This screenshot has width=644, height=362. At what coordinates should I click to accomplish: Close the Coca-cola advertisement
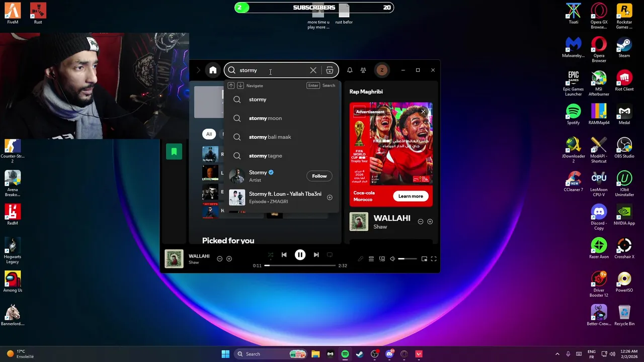point(423,112)
